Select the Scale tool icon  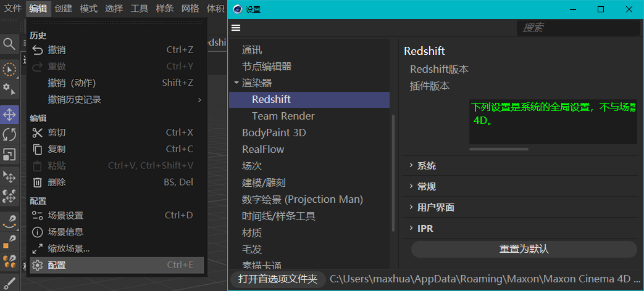[x=9, y=154]
